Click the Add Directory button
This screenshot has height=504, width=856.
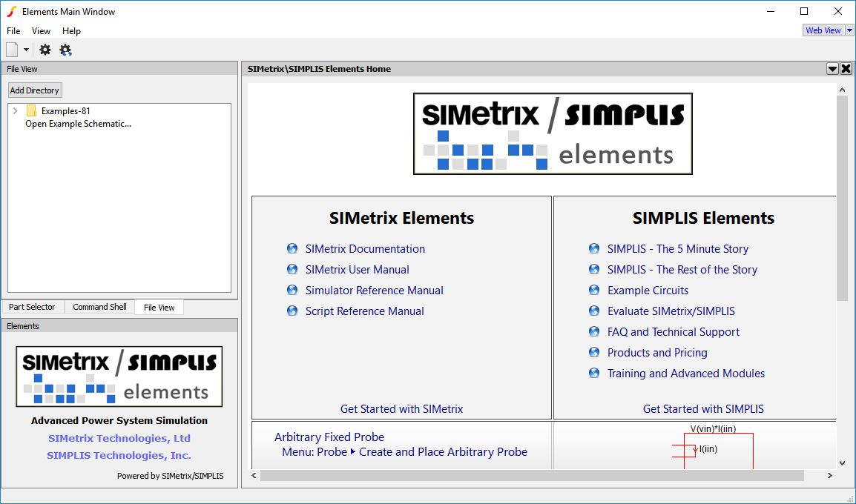click(34, 90)
